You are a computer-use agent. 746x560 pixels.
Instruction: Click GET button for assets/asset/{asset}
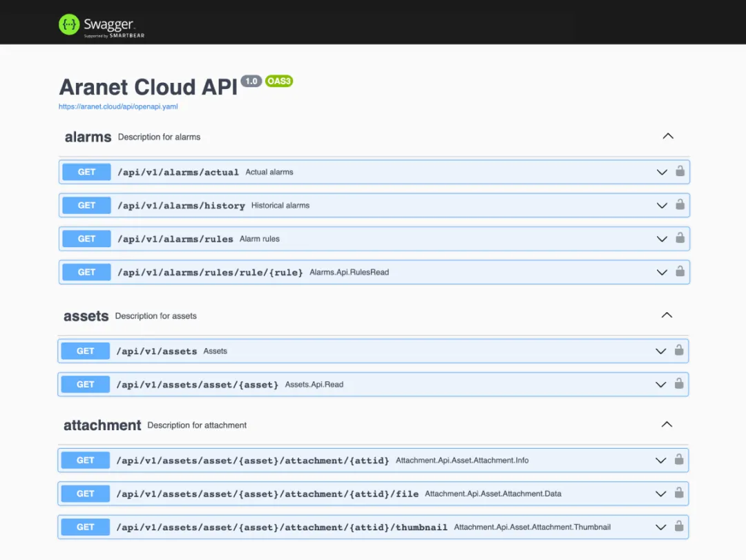(x=86, y=385)
